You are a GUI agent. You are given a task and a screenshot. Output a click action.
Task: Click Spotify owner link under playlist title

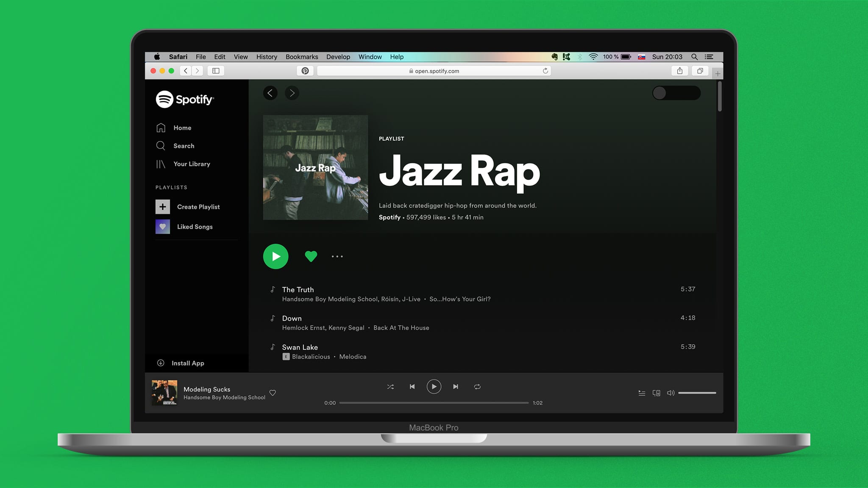389,217
